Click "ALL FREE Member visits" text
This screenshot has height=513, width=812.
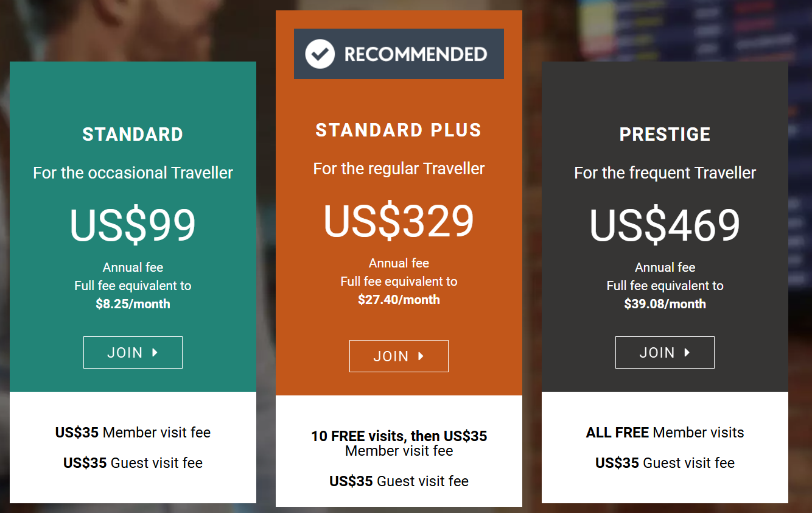coord(665,433)
